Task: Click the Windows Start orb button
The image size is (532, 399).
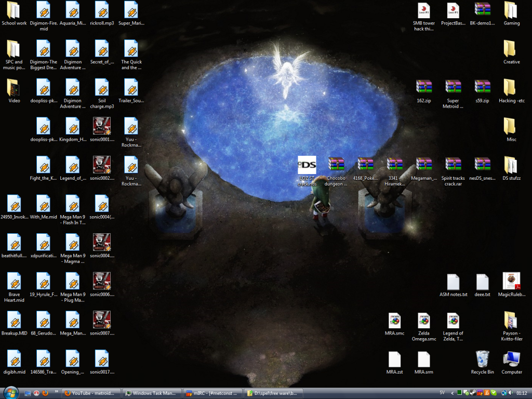Action: pos(10,393)
